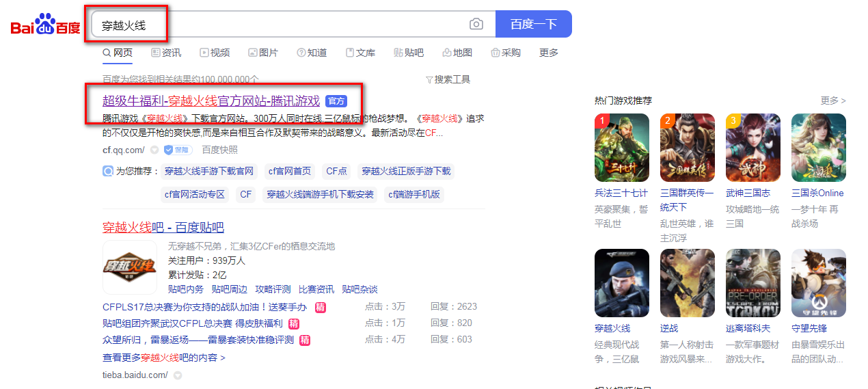Open the 知道 tab
Screen dimensions: 868x389
312,53
